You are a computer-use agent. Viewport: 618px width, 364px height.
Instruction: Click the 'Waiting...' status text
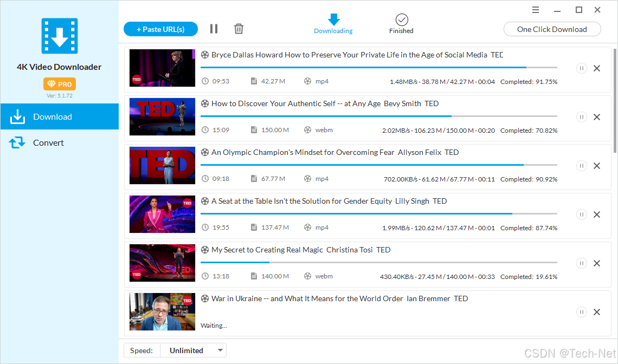(x=214, y=326)
